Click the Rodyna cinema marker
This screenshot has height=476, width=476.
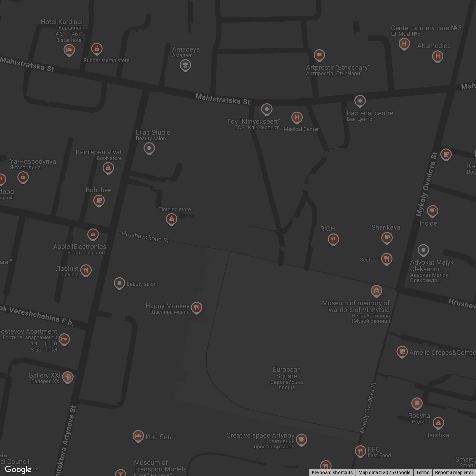(417, 404)
